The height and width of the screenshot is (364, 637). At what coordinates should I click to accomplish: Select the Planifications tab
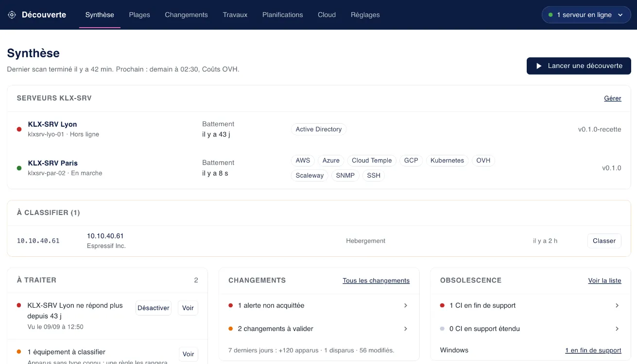pyautogui.click(x=282, y=15)
